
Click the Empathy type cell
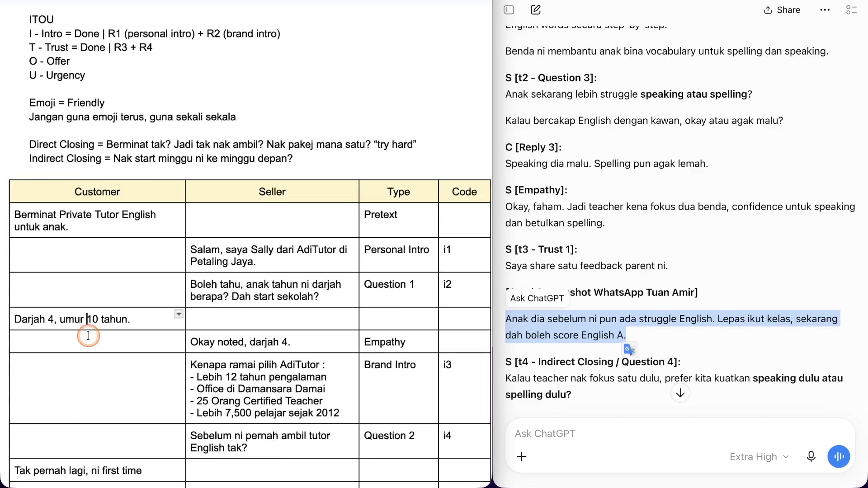click(x=399, y=342)
